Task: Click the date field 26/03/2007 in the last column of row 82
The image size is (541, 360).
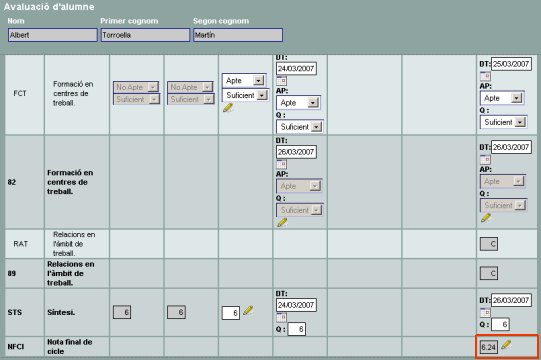Action: [x=511, y=147]
